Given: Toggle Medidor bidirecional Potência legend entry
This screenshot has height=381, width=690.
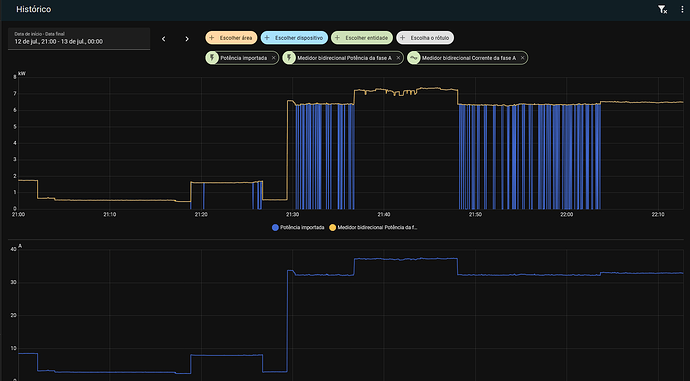Looking at the screenshot, I should (373, 227).
